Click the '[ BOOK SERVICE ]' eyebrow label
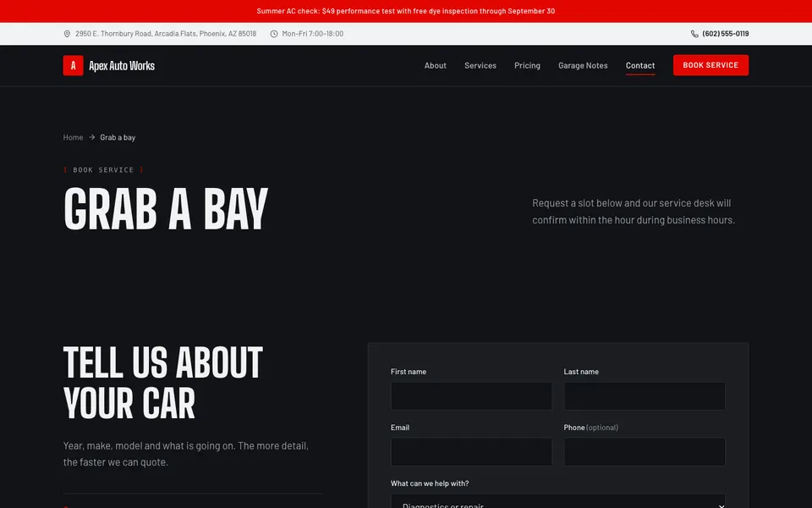This screenshot has width=812, height=508. pyautogui.click(x=103, y=170)
